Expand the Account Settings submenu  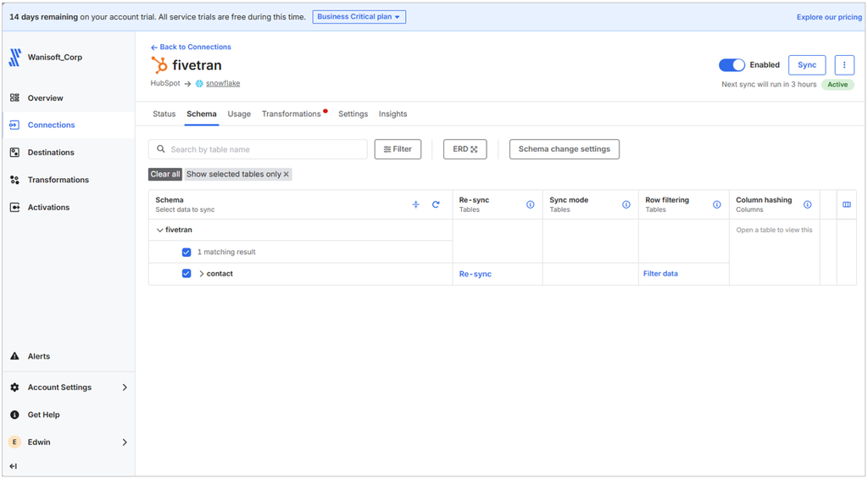[x=125, y=387]
